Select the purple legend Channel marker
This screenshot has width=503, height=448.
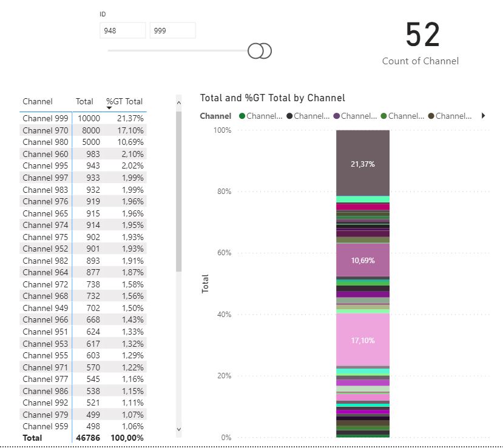pos(337,116)
